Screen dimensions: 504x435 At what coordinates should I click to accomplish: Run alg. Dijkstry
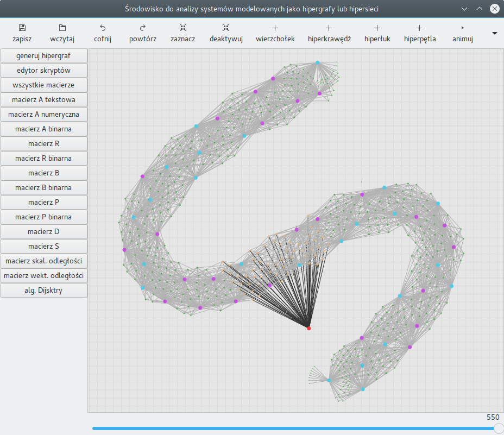coord(43,291)
